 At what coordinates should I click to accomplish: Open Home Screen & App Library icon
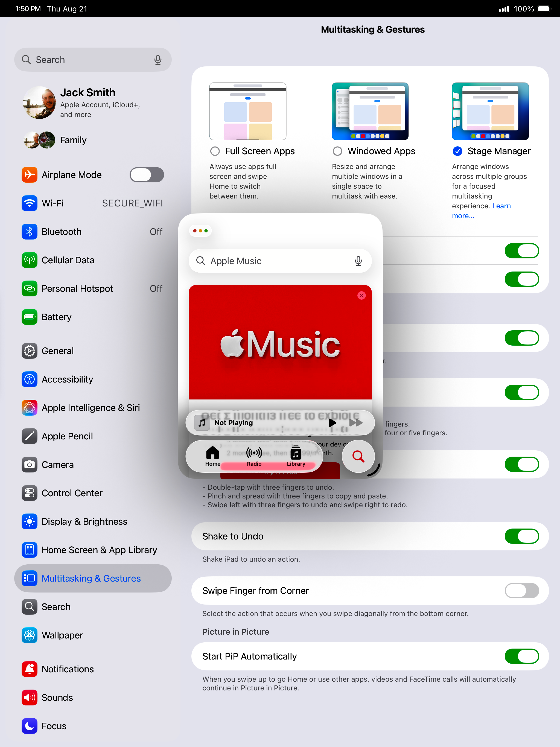29,550
